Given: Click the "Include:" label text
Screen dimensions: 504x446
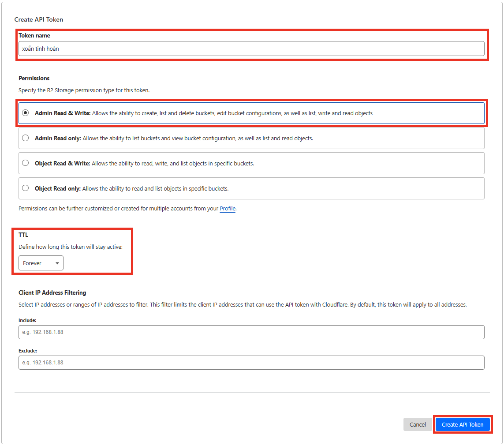Looking at the screenshot, I should [x=27, y=320].
